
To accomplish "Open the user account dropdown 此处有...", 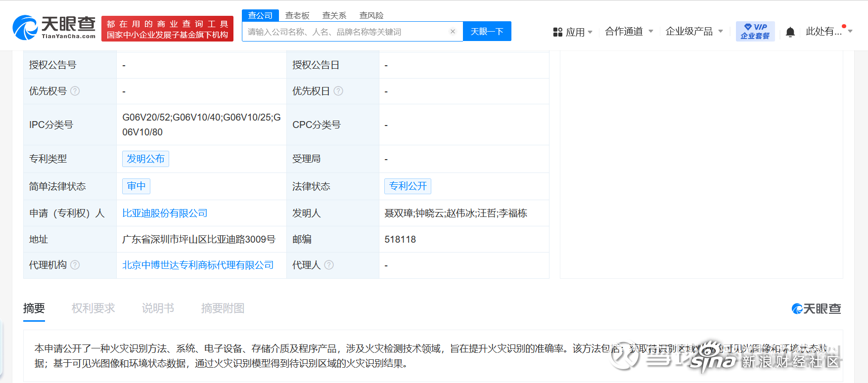I will point(829,32).
